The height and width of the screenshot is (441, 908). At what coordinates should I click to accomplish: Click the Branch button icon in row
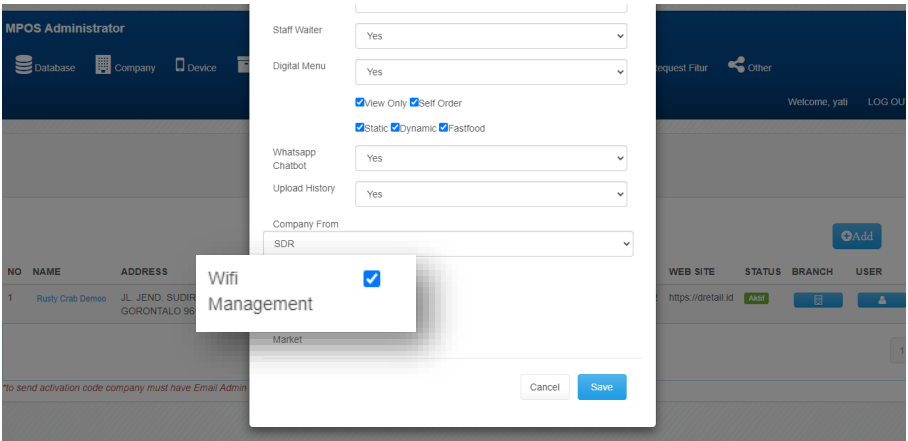[818, 299]
